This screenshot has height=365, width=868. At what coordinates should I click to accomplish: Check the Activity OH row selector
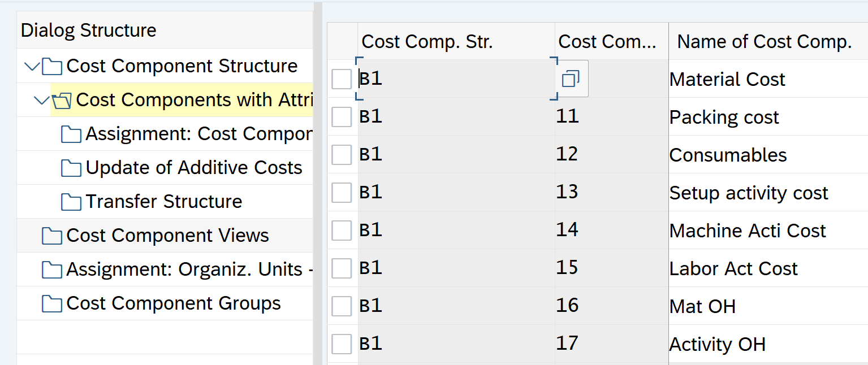[342, 344]
